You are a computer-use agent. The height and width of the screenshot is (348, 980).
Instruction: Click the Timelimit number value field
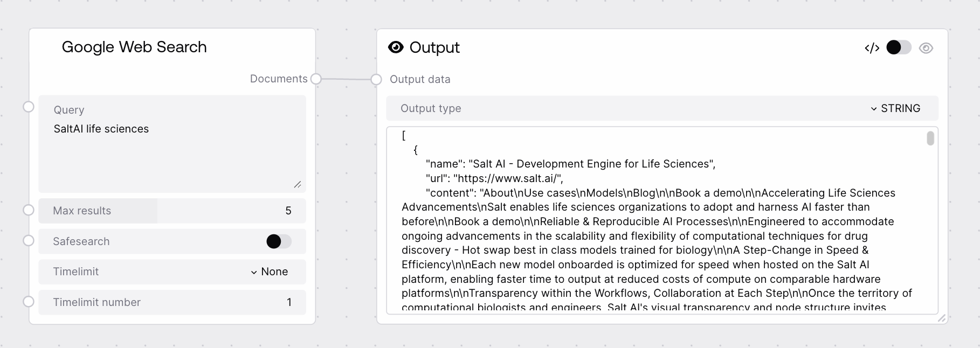pos(172,302)
